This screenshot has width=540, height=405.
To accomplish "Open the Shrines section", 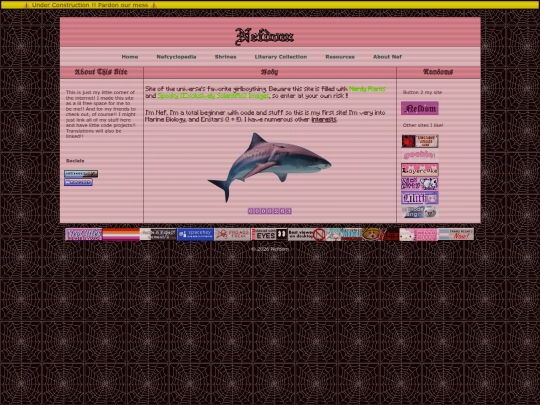I will [226, 57].
